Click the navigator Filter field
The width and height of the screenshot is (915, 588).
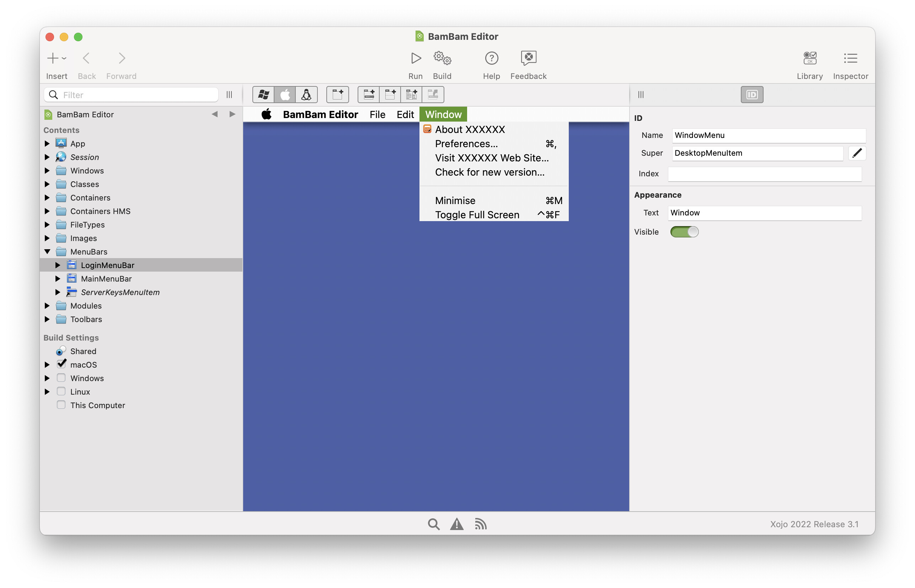[131, 95]
